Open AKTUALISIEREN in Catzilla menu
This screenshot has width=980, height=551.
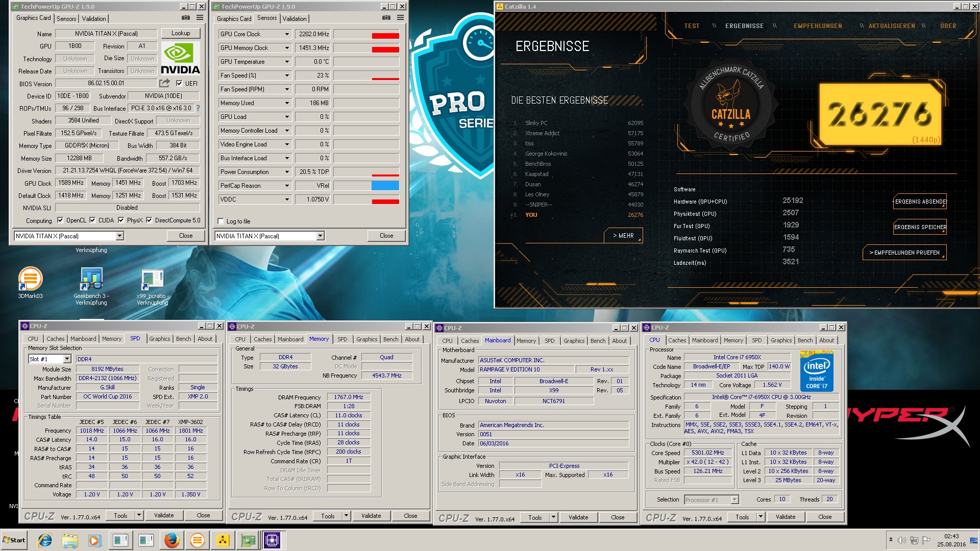click(x=892, y=26)
